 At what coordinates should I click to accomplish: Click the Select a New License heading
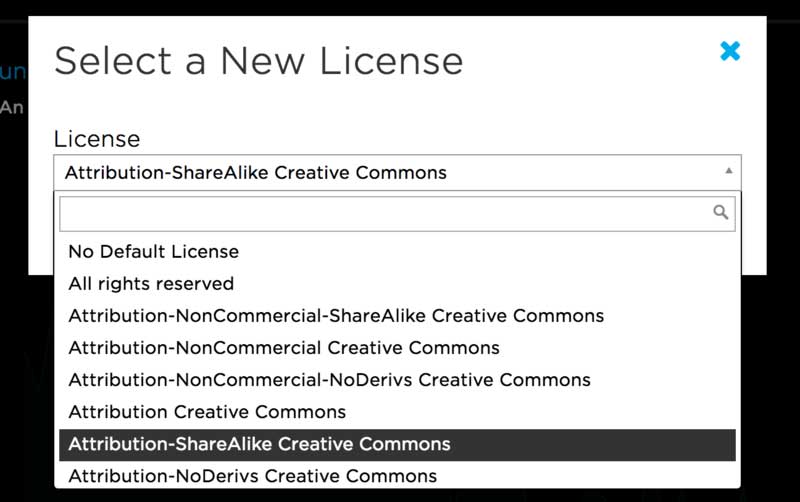pos(258,61)
